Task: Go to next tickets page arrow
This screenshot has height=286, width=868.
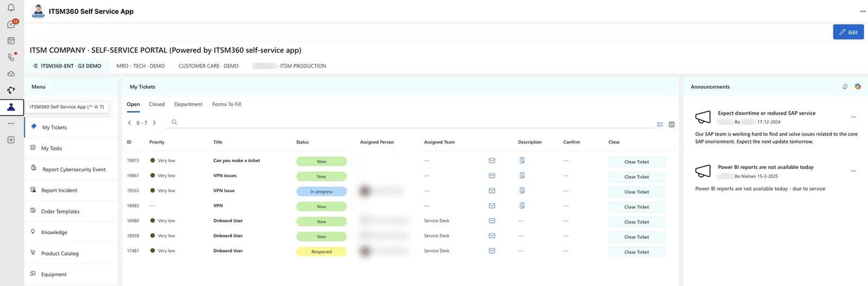Action: tap(155, 123)
